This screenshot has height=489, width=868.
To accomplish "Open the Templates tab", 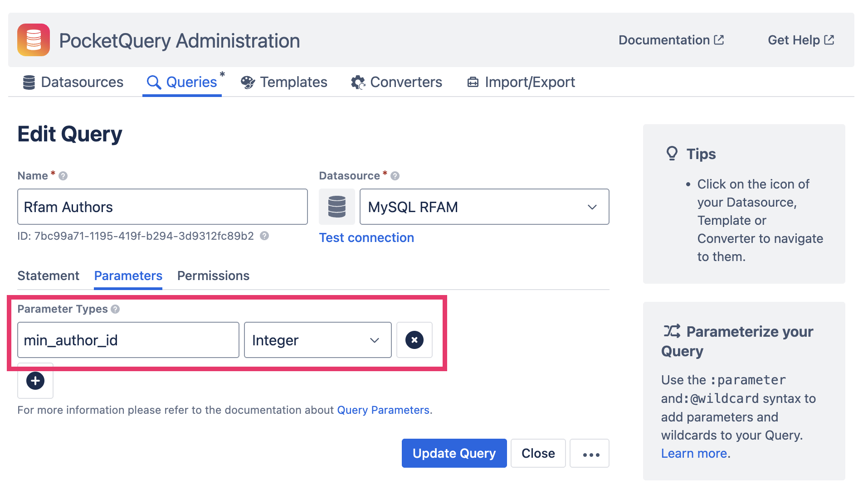I will (284, 82).
